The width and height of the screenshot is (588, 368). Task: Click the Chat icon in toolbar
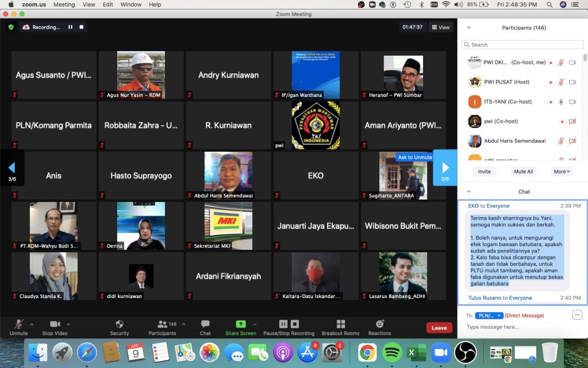click(205, 324)
